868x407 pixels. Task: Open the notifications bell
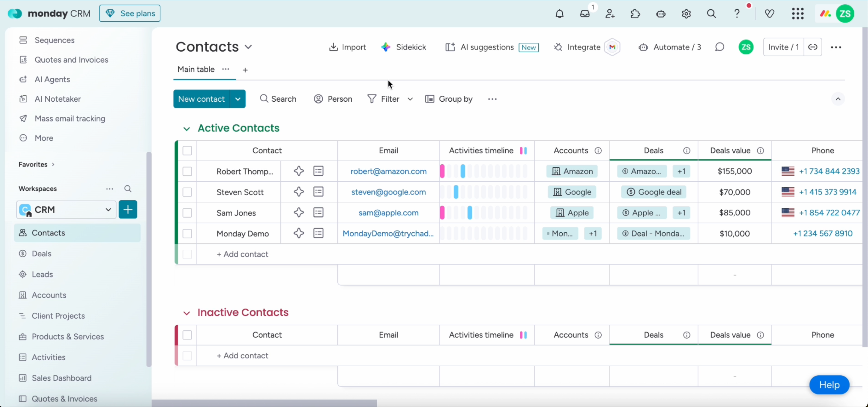(559, 14)
